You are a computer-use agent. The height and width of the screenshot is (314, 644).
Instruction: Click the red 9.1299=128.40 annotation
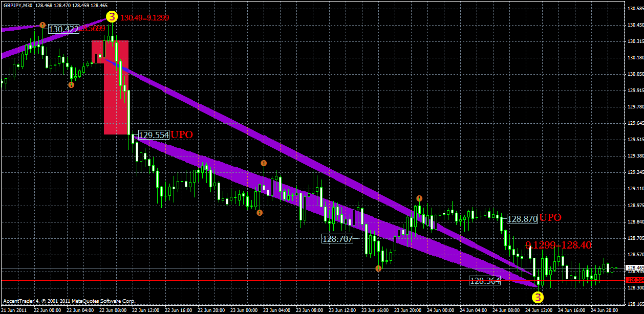pos(557,245)
